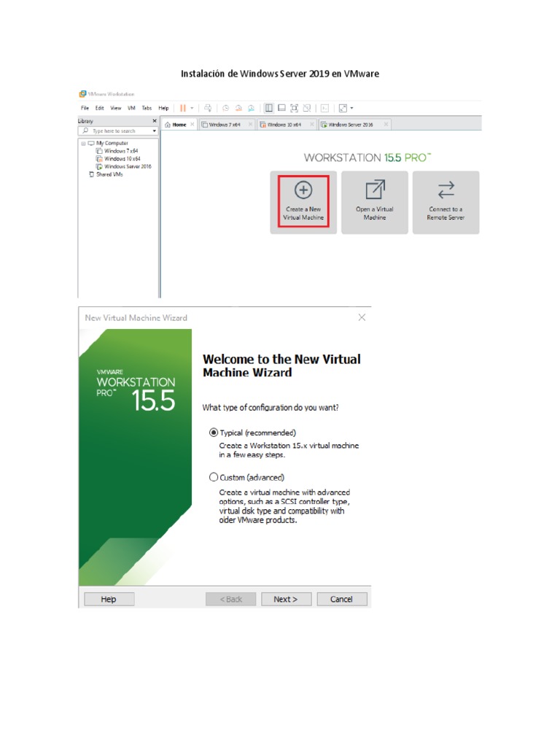Click the Create a New Virtual Machine tile

[303, 202]
